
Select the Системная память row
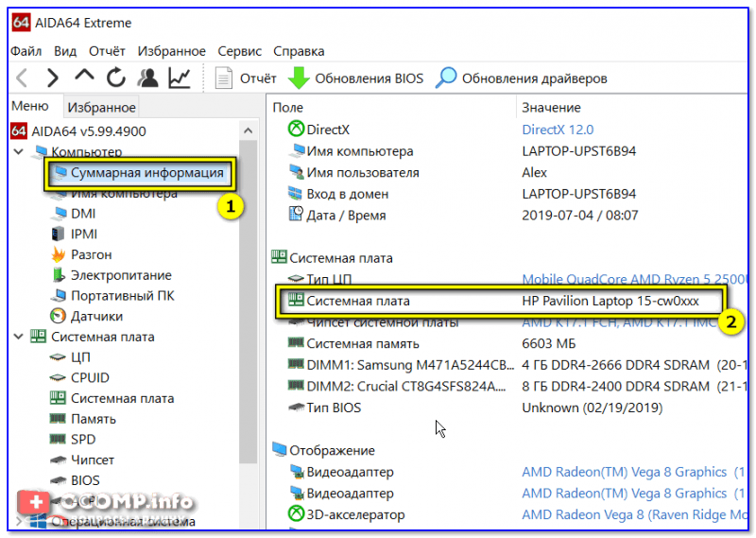pyautogui.click(x=509, y=343)
